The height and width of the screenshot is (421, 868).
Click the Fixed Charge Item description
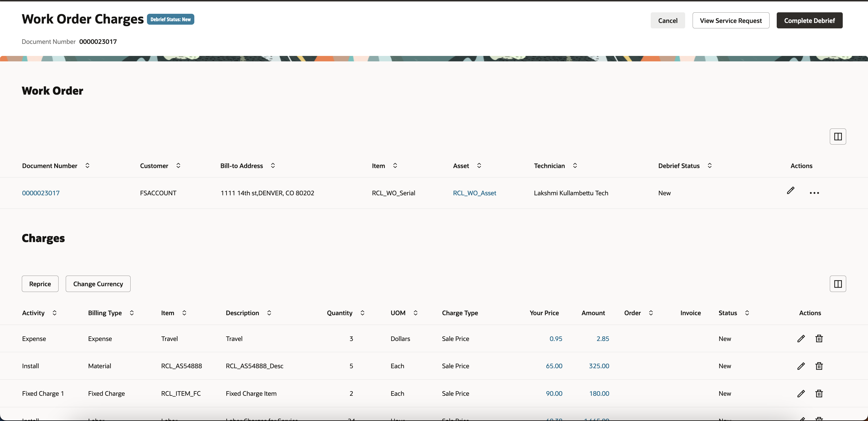[251, 394]
